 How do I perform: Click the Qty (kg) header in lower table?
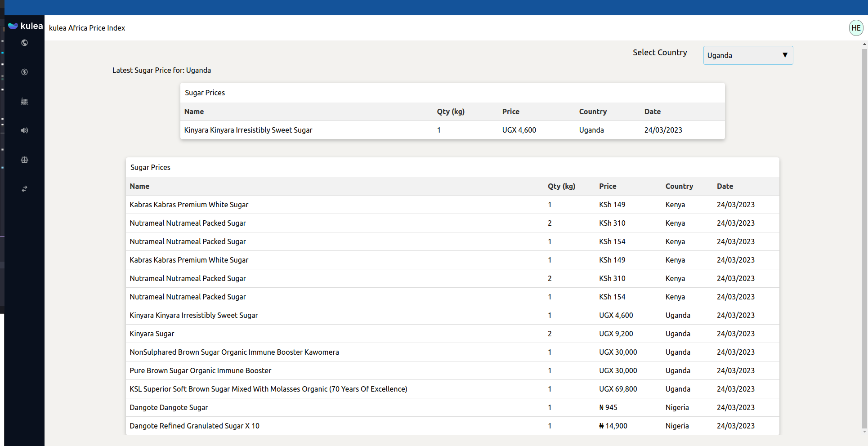pyautogui.click(x=561, y=186)
